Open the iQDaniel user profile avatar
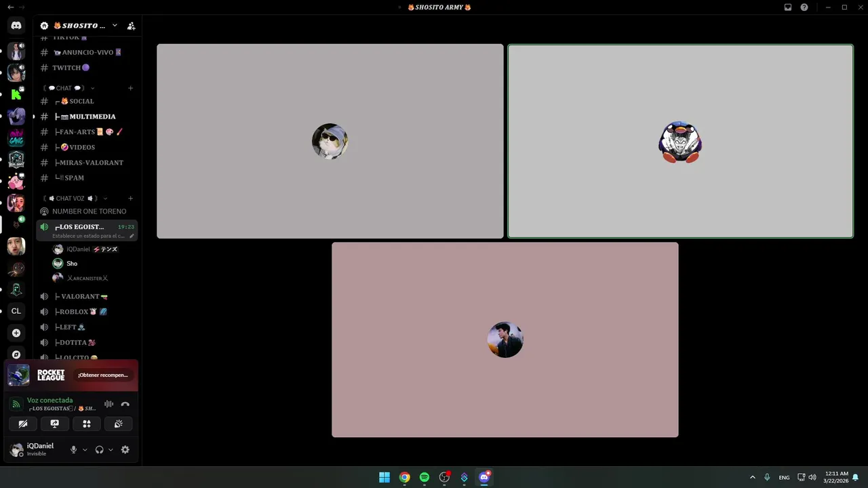868x488 pixels. pyautogui.click(x=16, y=449)
